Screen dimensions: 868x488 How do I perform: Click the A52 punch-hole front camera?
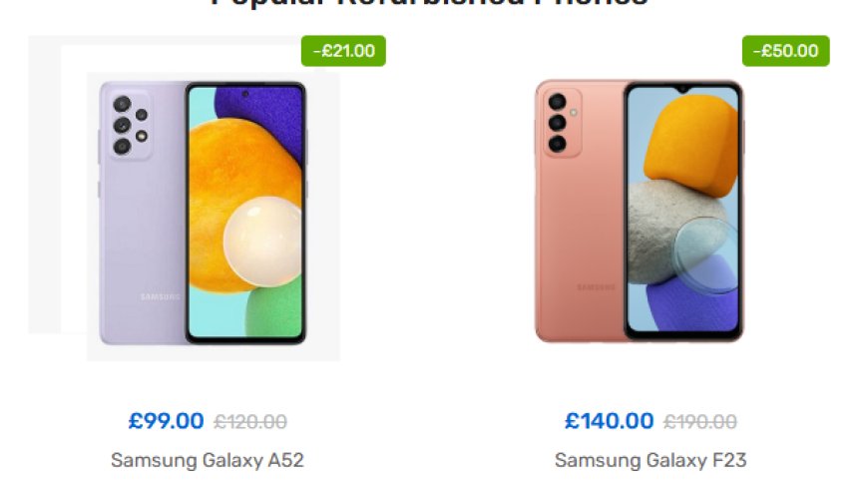(245, 94)
